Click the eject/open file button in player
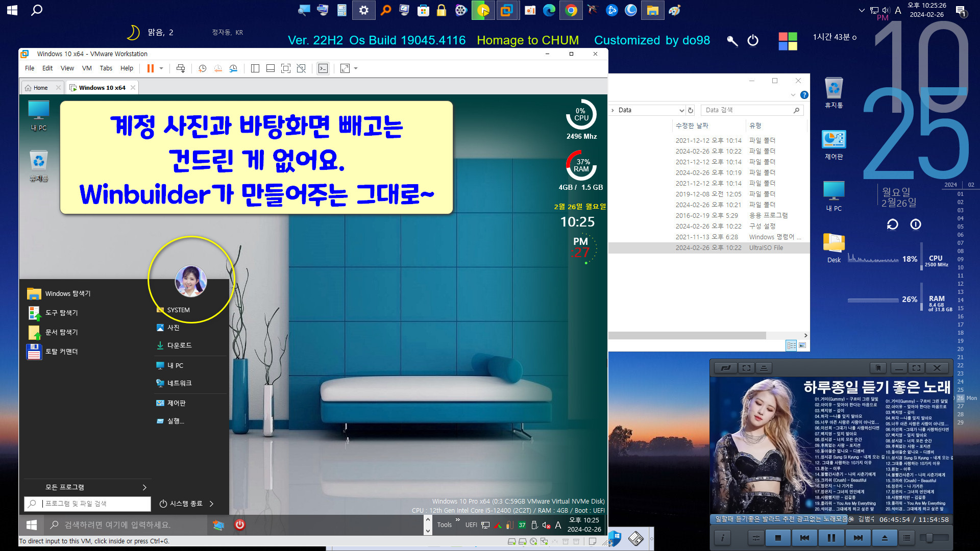The height and width of the screenshot is (551, 980). [885, 538]
